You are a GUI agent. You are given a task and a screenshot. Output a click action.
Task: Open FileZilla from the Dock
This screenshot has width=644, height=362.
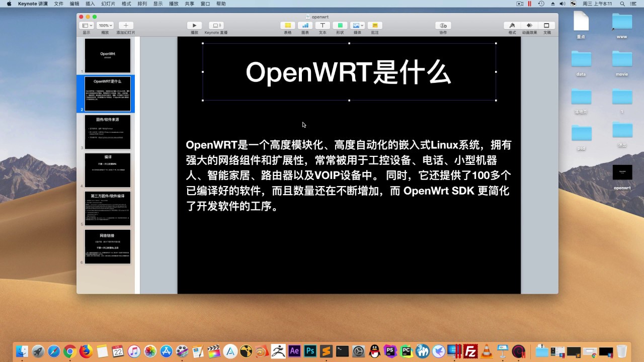coord(471,351)
